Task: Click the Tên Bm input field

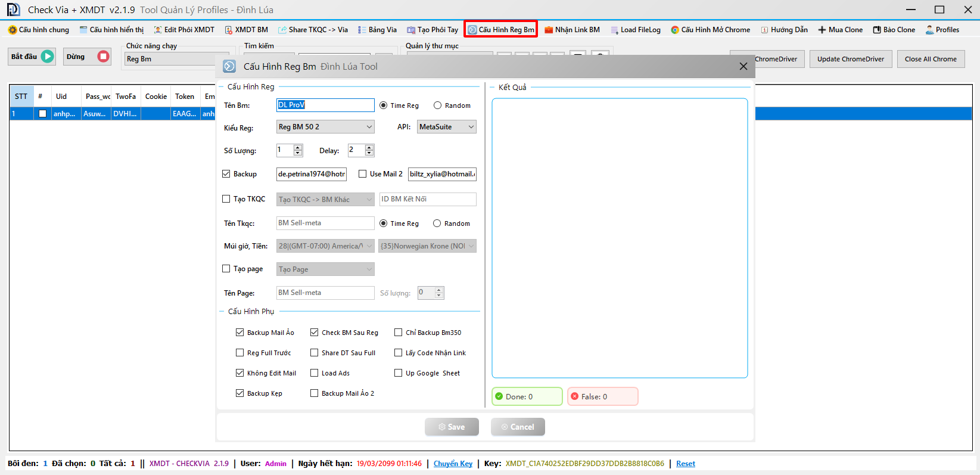Action: (x=325, y=105)
